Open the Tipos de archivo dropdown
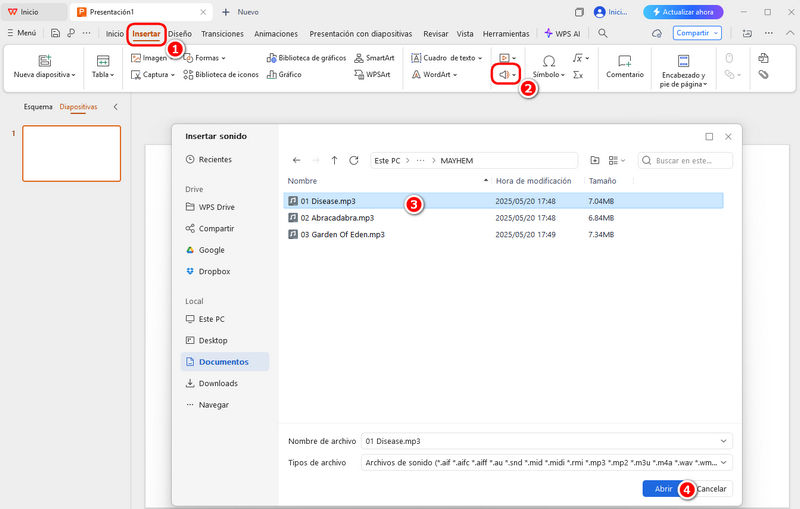This screenshot has height=509, width=800. (x=724, y=463)
